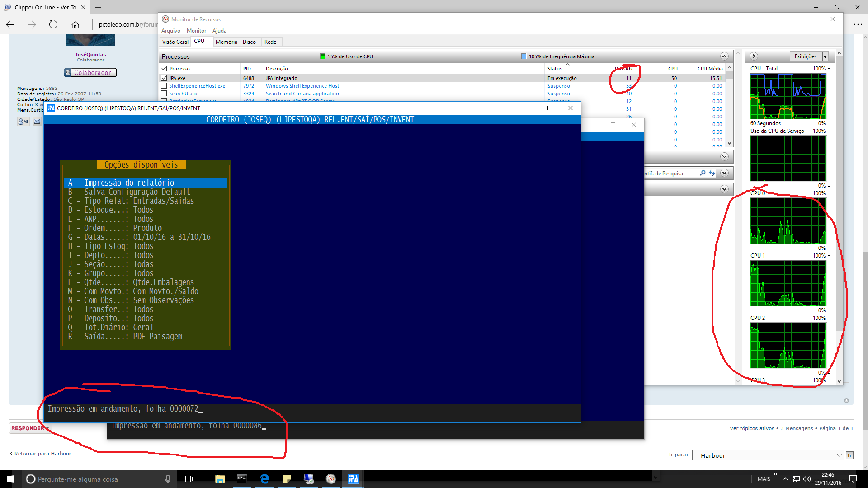Uncheck the JPA.exe process checkbox
The height and width of the screenshot is (488, 868).
click(x=164, y=78)
